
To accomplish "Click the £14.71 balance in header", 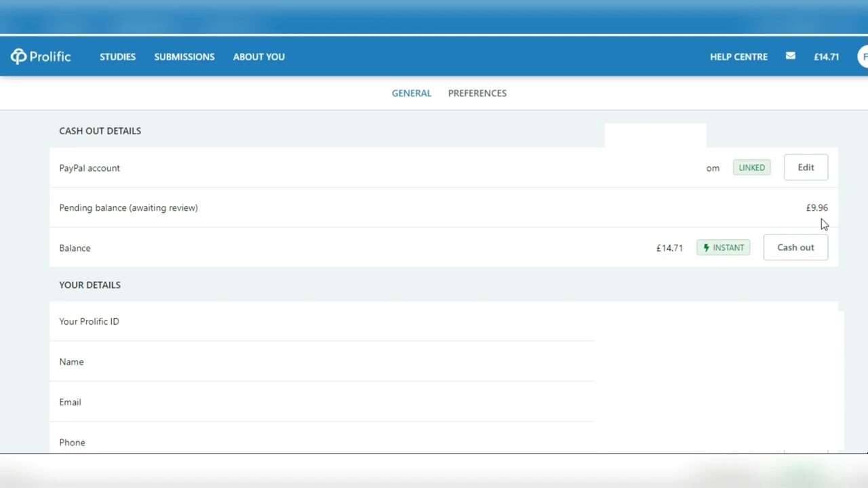I will tap(827, 57).
